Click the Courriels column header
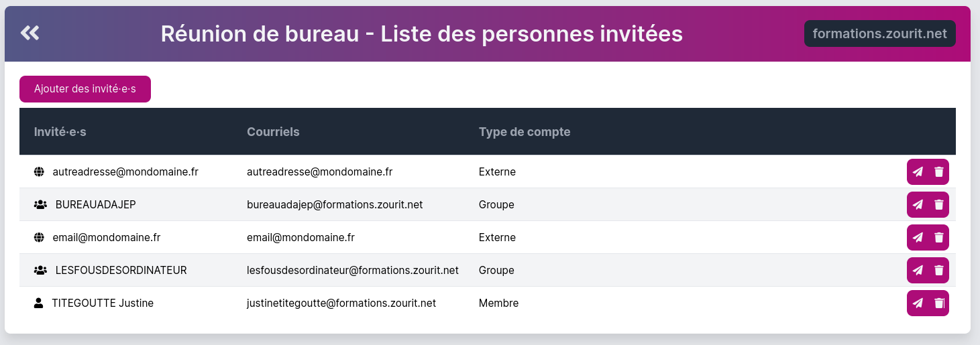This screenshot has width=980, height=345. point(273,132)
